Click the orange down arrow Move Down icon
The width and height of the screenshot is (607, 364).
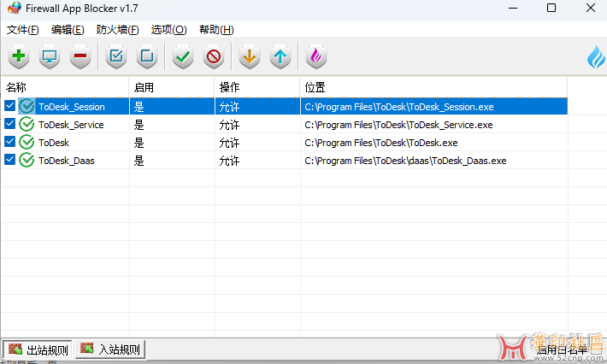pyautogui.click(x=250, y=56)
